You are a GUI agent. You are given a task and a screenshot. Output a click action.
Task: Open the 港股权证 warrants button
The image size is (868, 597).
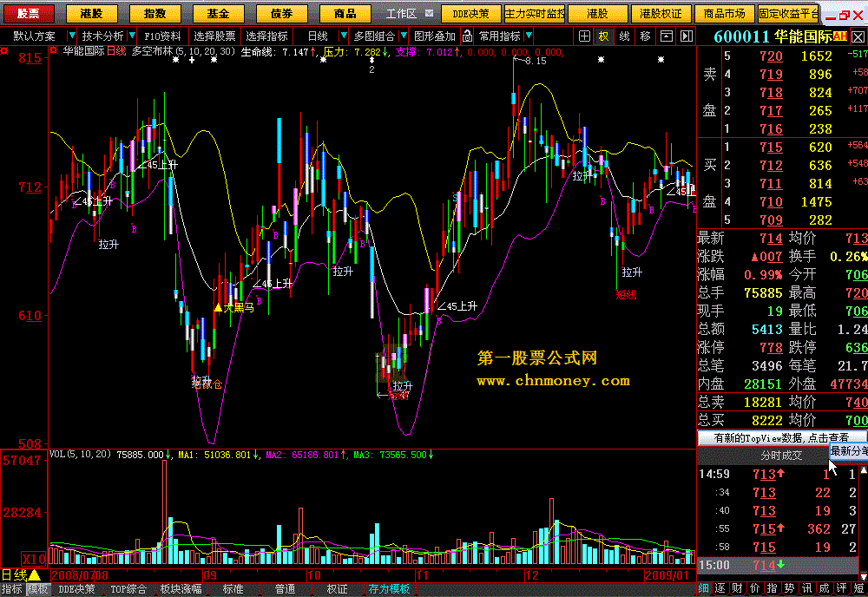pos(661,13)
